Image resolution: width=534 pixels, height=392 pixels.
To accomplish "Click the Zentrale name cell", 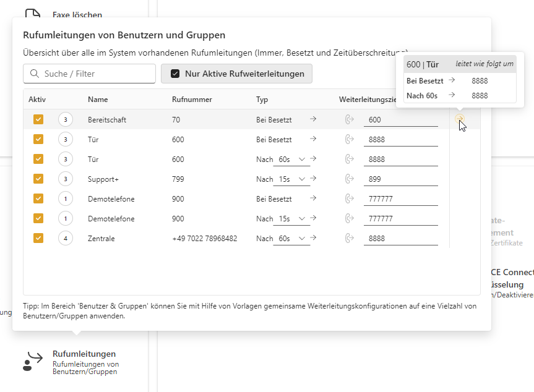I will 101,238.
